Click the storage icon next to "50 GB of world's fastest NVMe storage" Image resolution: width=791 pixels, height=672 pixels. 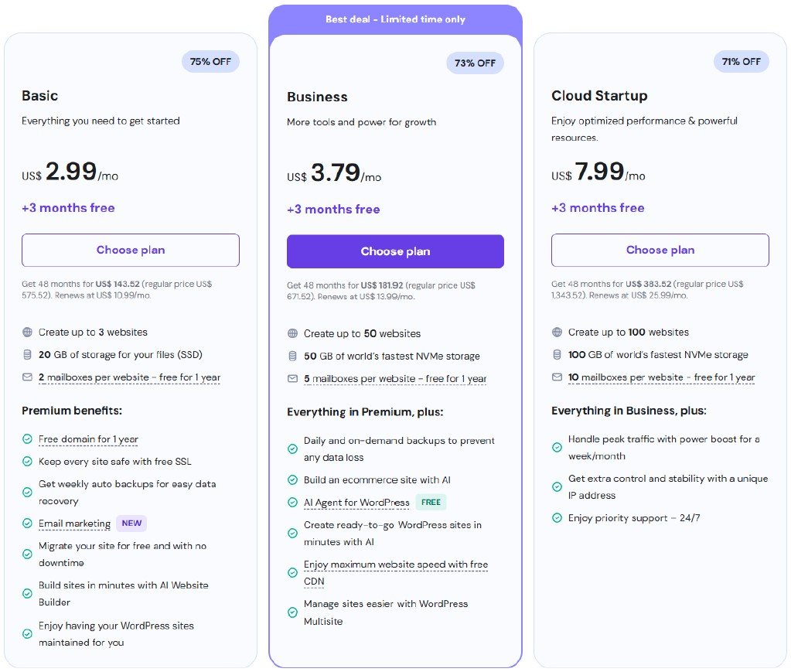[292, 356]
